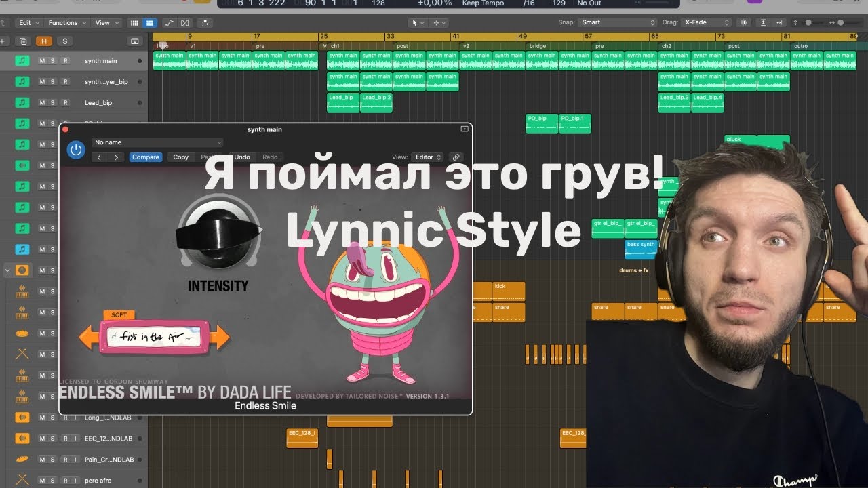Screen dimensions: 868x488
Task: Click the 'fist in the air' preset label
Action: coord(154,337)
